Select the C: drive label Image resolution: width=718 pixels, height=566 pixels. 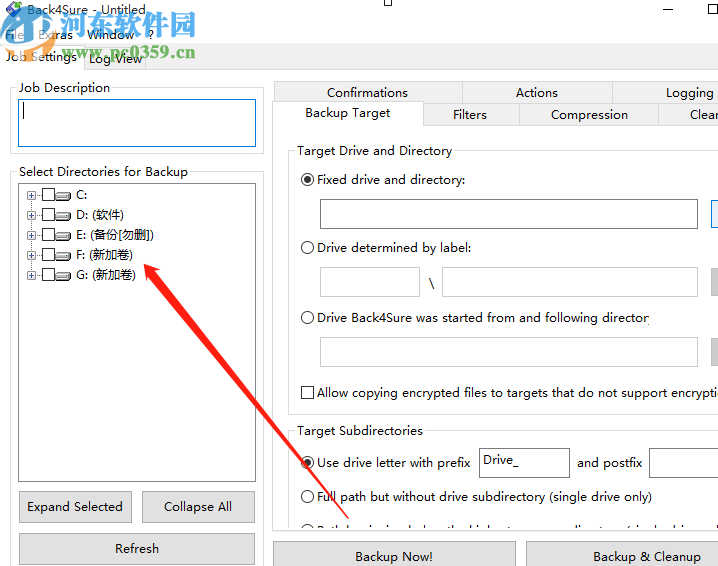point(82,195)
